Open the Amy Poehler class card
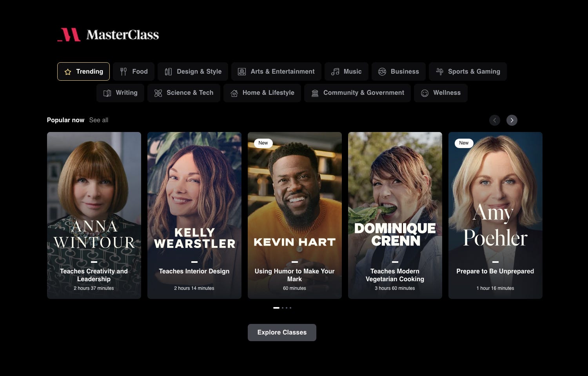 click(x=495, y=215)
